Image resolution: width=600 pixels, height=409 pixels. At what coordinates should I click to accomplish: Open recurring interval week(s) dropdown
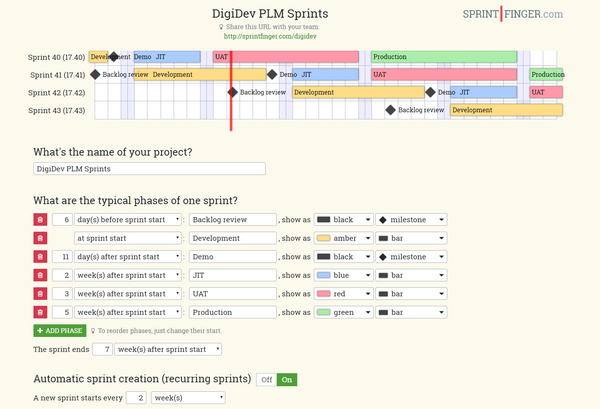pyautogui.click(x=188, y=398)
